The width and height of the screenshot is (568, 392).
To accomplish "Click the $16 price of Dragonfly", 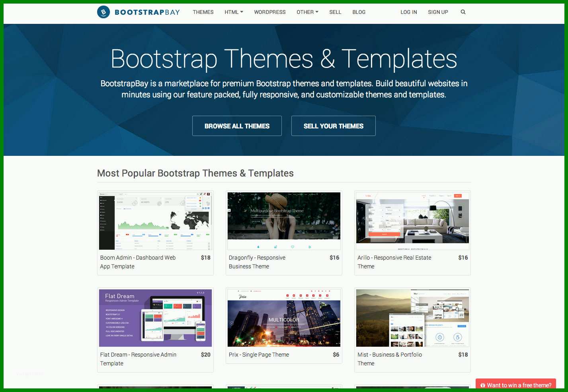I will [x=334, y=258].
